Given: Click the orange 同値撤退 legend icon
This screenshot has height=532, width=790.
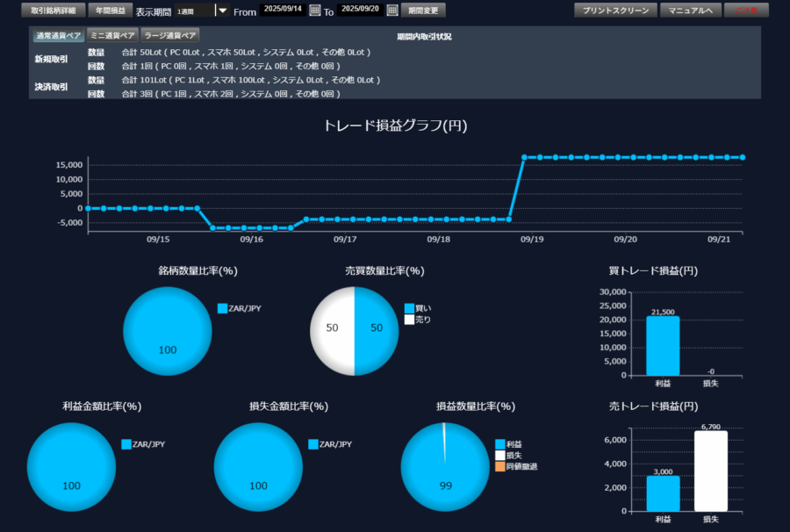Looking at the screenshot, I should coord(500,466).
